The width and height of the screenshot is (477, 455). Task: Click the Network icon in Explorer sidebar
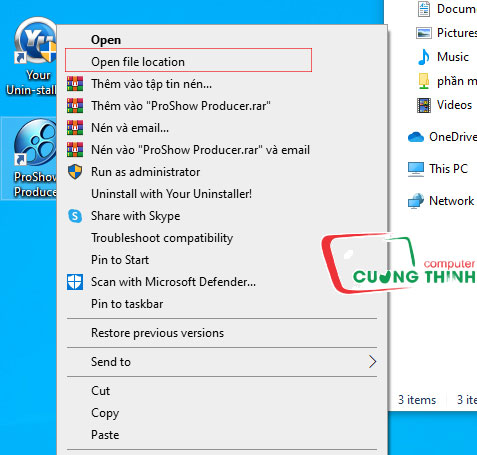point(416,201)
